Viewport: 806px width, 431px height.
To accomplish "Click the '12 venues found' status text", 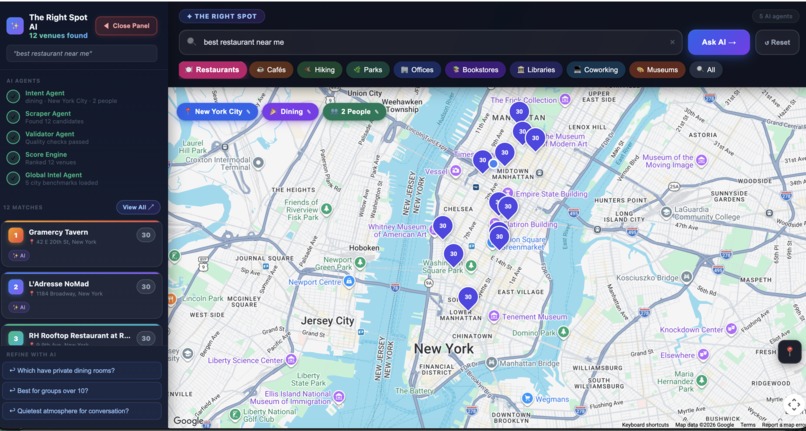I will 58,35.
